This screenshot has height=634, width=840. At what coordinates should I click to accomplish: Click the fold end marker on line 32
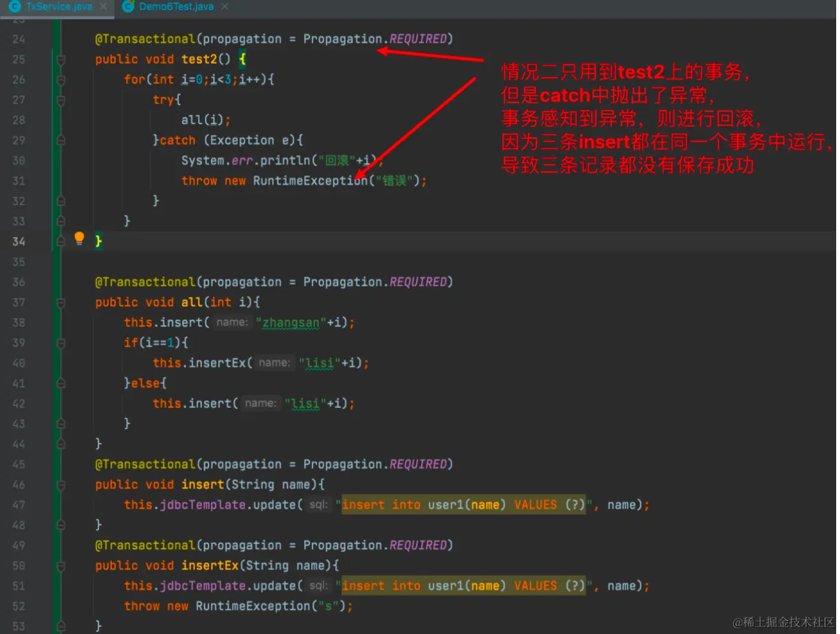(x=61, y=201)
